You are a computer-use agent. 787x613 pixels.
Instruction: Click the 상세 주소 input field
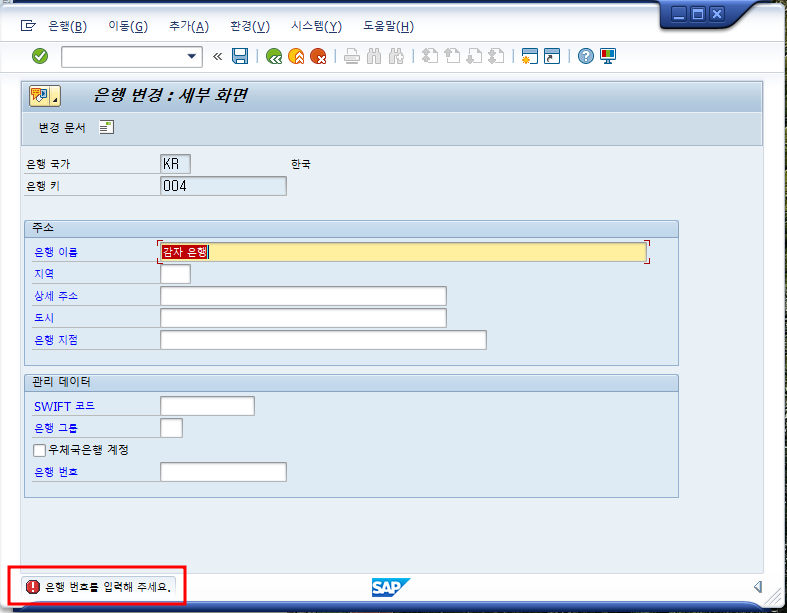point(303,296)
